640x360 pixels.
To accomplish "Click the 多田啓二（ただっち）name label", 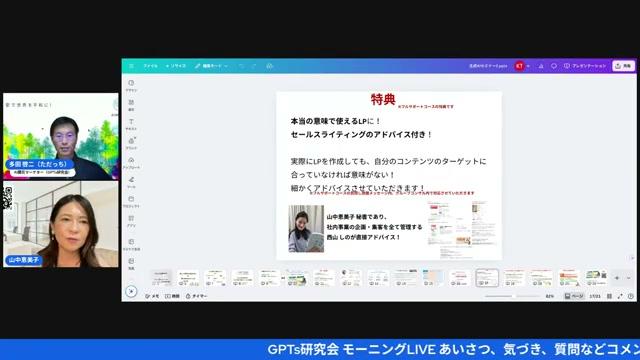I will (x=39, y=164).
